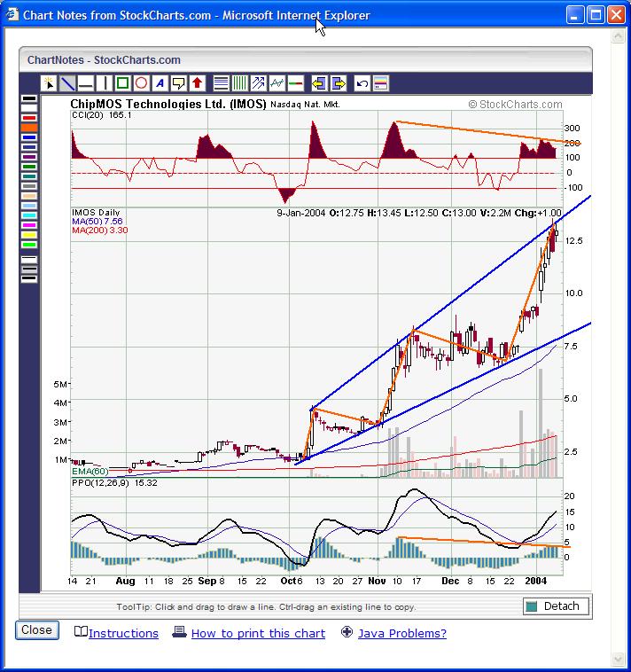Select the callout speech bubble tool
The height and width of the screenshot is (672, 631).
[x=178, y=83]
